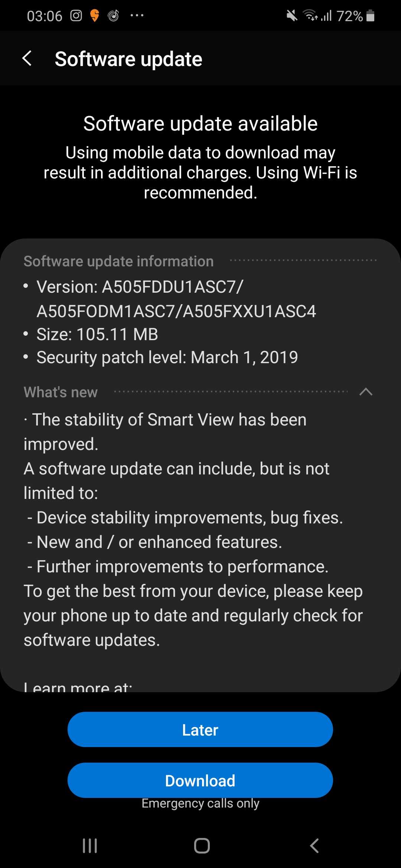Tap the battery icon showing 72%
401x868 pixels.
tap(370, 16)
